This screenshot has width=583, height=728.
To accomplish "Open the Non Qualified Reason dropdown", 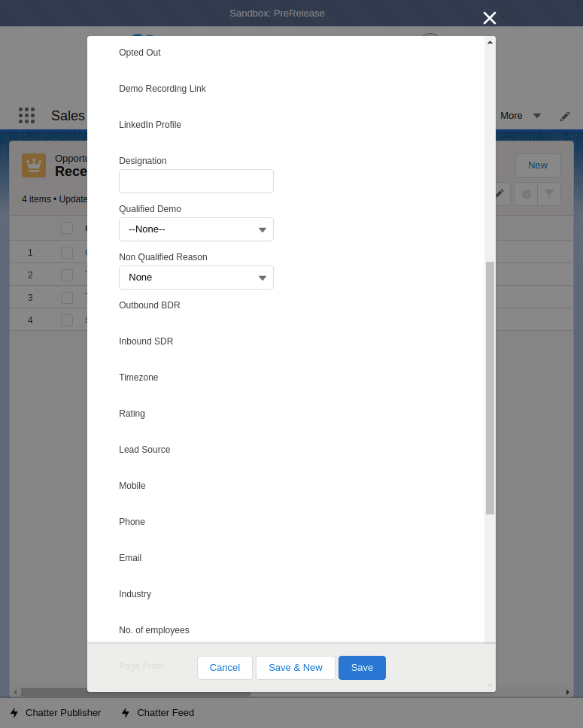I will click(x=196, y=278).
